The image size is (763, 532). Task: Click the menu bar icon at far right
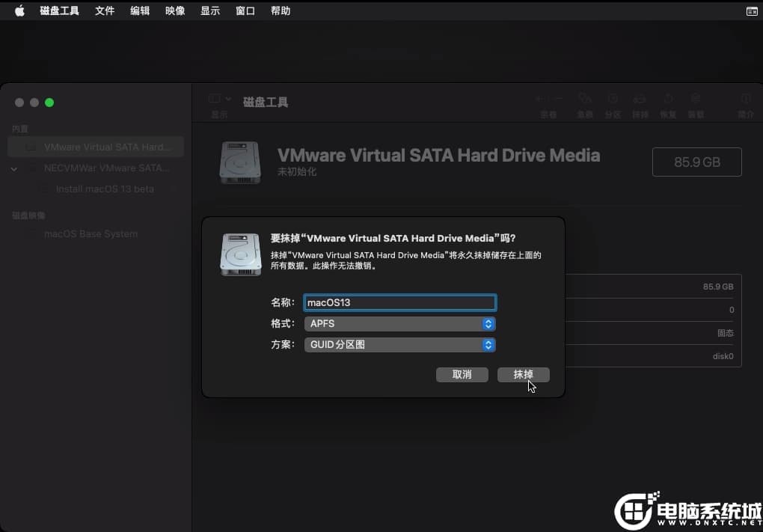point(751,11)
